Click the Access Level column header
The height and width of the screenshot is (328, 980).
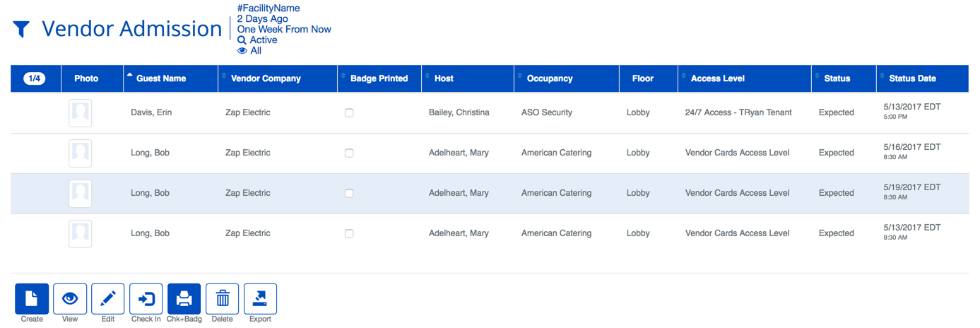pos(717,78)
